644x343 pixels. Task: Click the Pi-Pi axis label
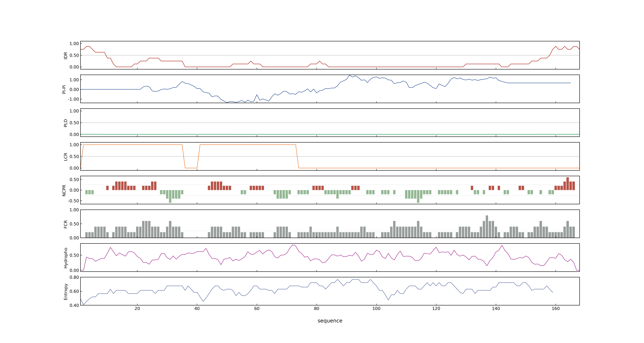tap(64, 89)
